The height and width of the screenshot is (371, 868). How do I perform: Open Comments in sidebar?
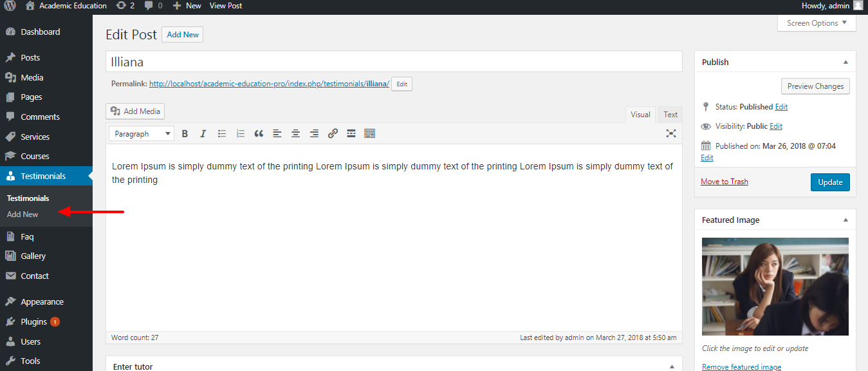point(46,117)
